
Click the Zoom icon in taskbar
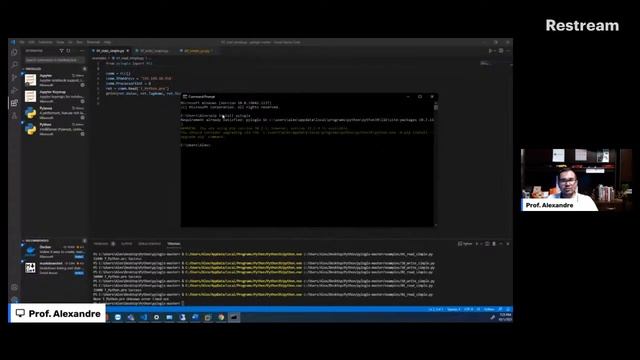click(x=118, y=317)
